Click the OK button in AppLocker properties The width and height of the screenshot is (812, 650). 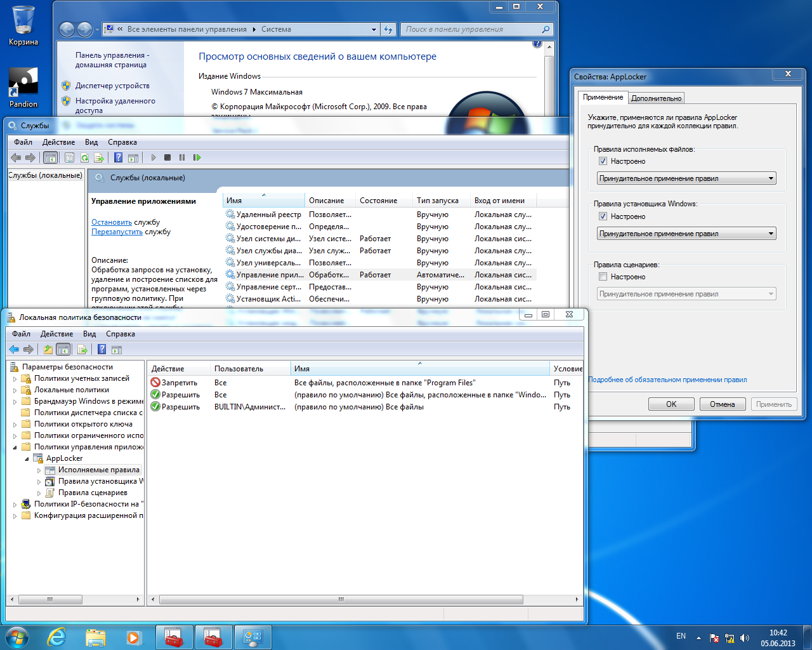pyautogui.click(x=671, y=404)
